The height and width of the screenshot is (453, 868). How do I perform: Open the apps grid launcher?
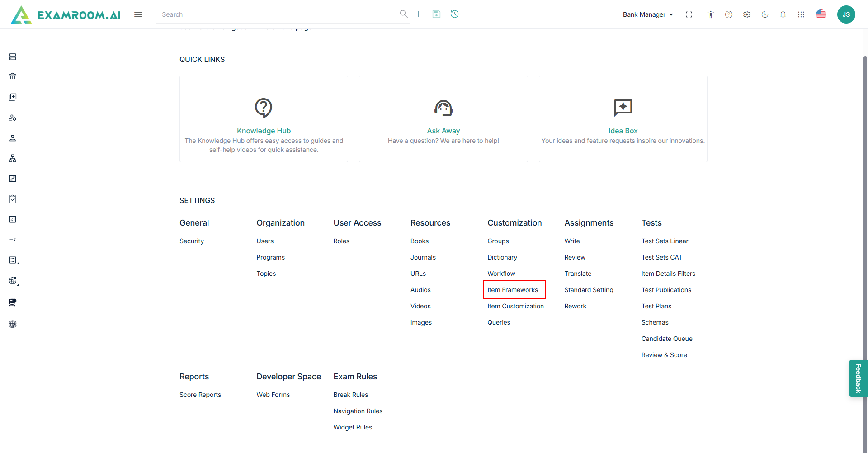pyautogui.click(x=801, y=14)
